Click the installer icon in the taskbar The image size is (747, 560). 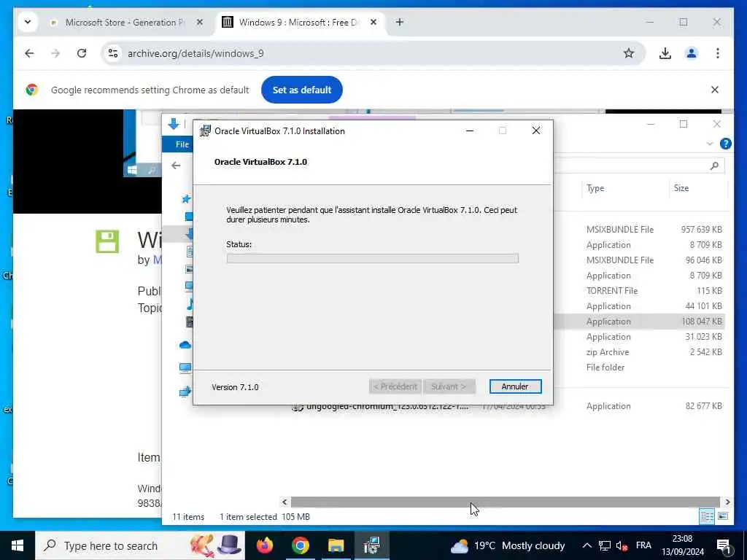371,545
